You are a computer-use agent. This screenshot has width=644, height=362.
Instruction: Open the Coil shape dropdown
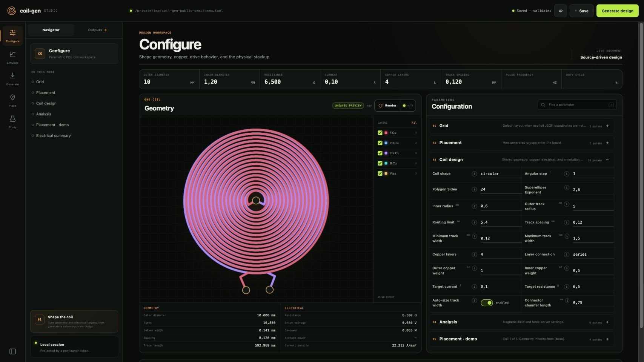tap(500, 174)
